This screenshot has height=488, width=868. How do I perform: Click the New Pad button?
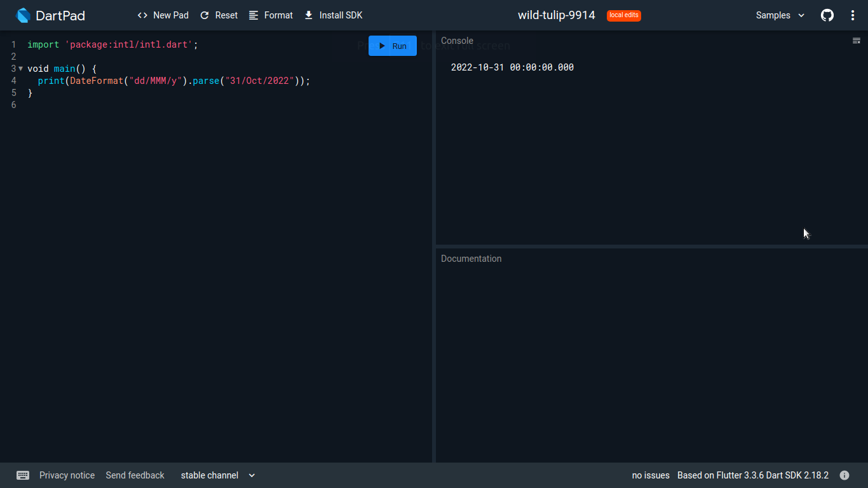[163, 15]
